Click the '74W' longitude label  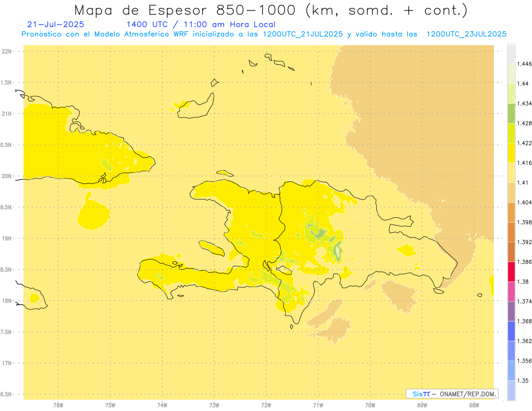[162, 405]
